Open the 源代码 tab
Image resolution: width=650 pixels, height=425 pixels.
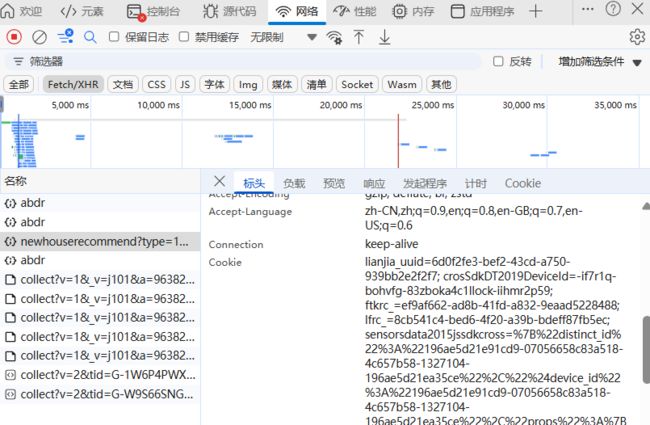point(230,11)
